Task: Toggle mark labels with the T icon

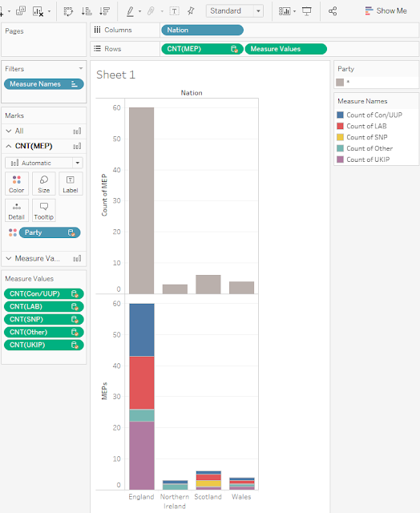Action: [x=175, y=11]
